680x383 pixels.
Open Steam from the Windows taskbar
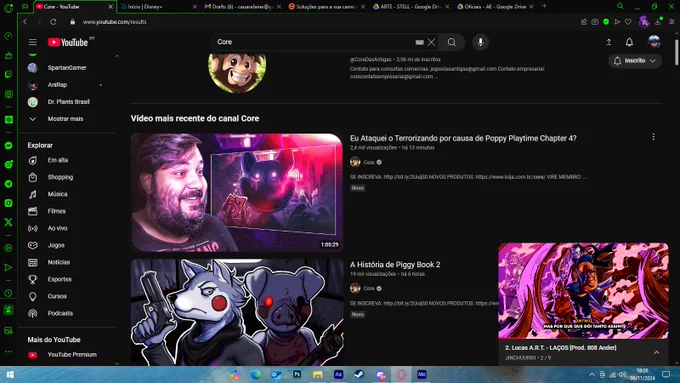coord(359,374)
